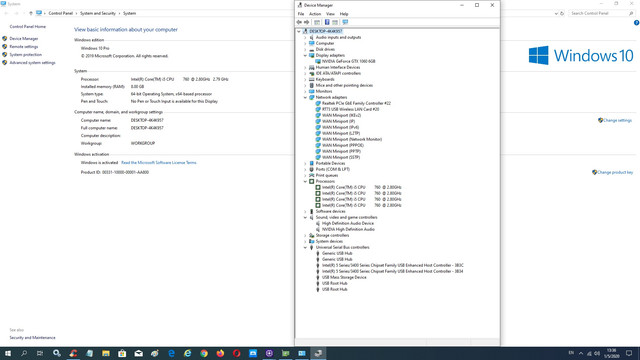The image size is (640, 360).
Task: Select WAN Miniport (PPPOE) entry
Action: click(342, 145)
